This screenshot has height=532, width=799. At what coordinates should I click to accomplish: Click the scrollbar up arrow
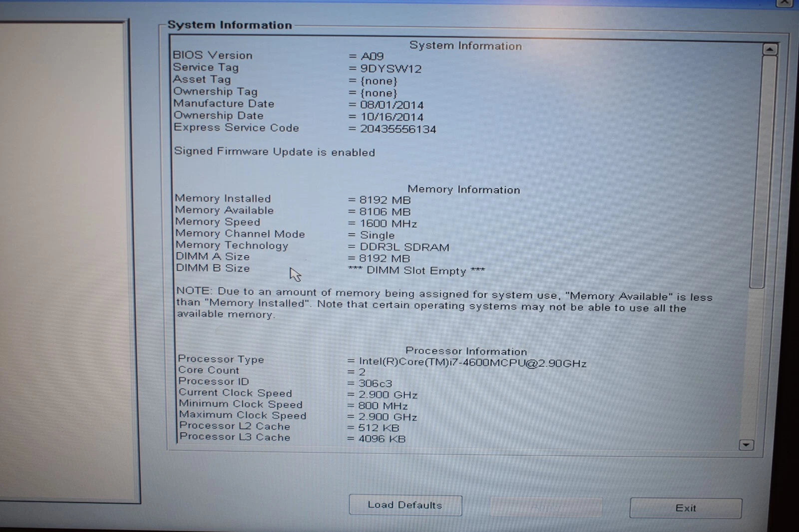coord(770,49)
